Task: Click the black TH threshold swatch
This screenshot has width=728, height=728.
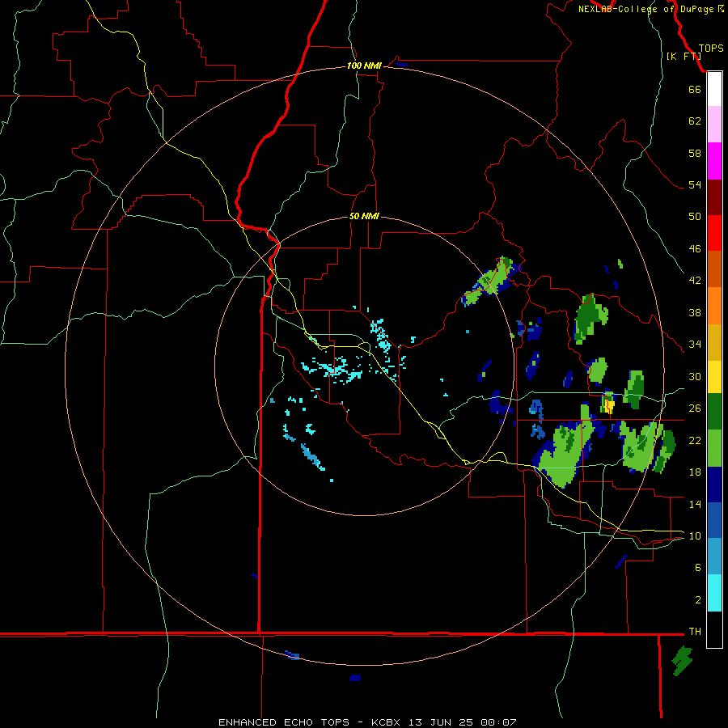Action: [714, 629]
